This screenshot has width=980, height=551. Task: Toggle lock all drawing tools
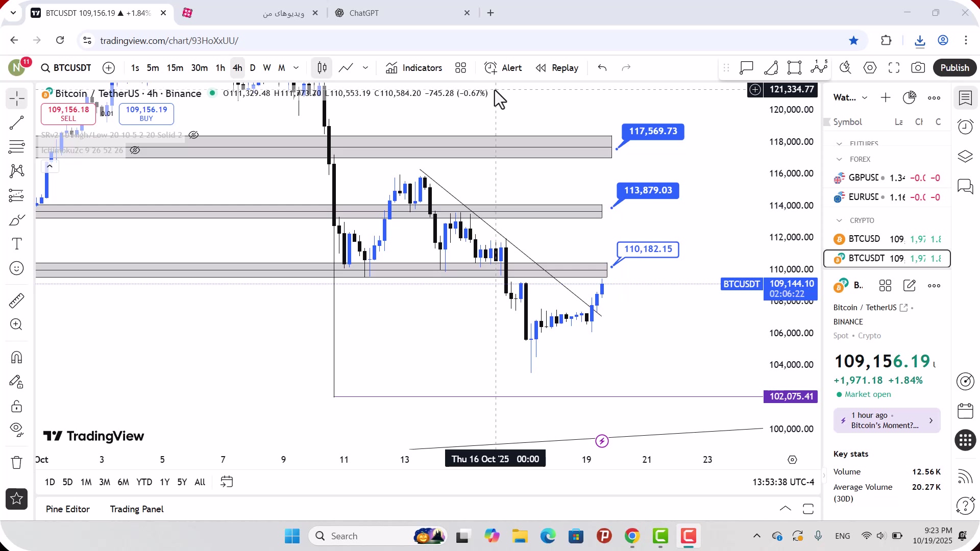tap(17, 407)
